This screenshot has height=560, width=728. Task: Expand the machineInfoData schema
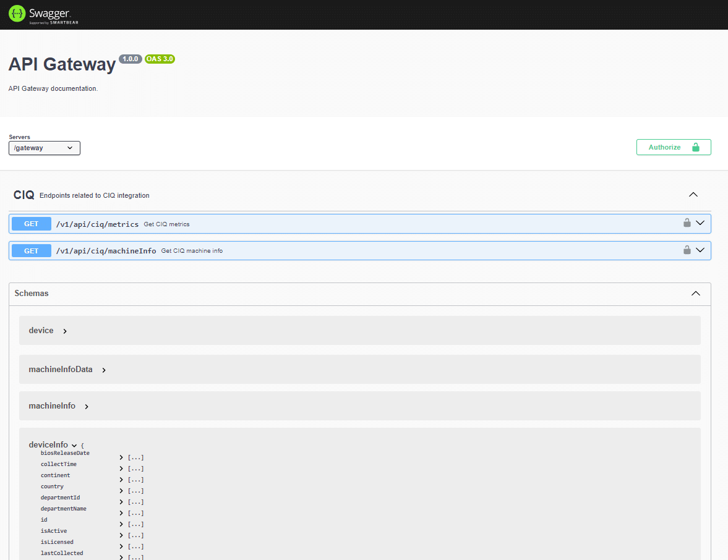[103, 369]
